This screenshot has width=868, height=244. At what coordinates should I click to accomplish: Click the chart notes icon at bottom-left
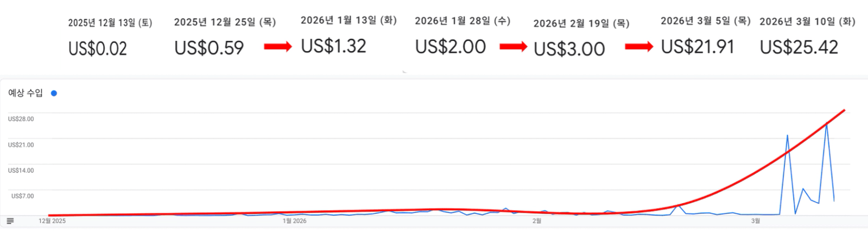point(10,221)
